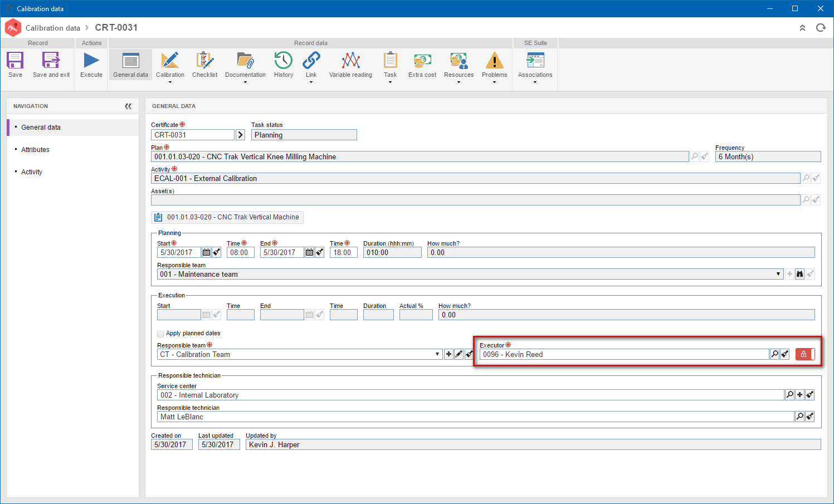Open the Checklist tool

pyautogui.click(x=204, y=65)
